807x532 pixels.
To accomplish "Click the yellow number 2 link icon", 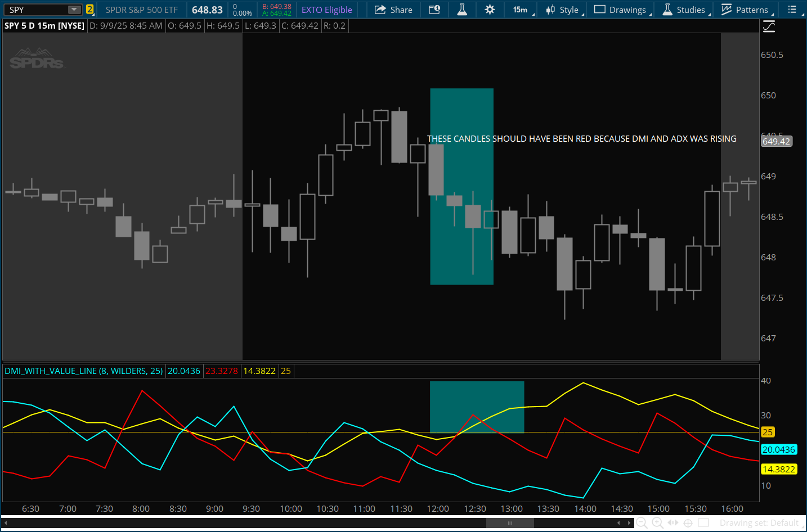I will (89, 10).
